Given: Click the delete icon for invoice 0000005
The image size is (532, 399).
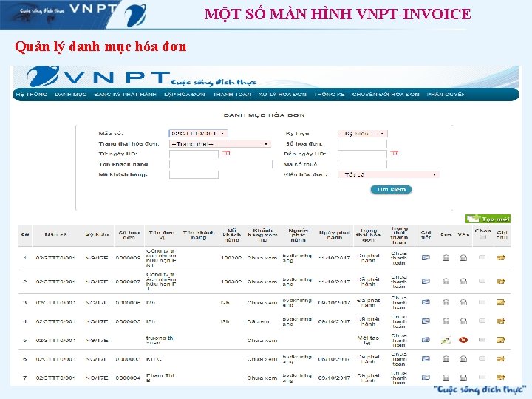Looking at the screenshot, I should click(x=463, y=321).
